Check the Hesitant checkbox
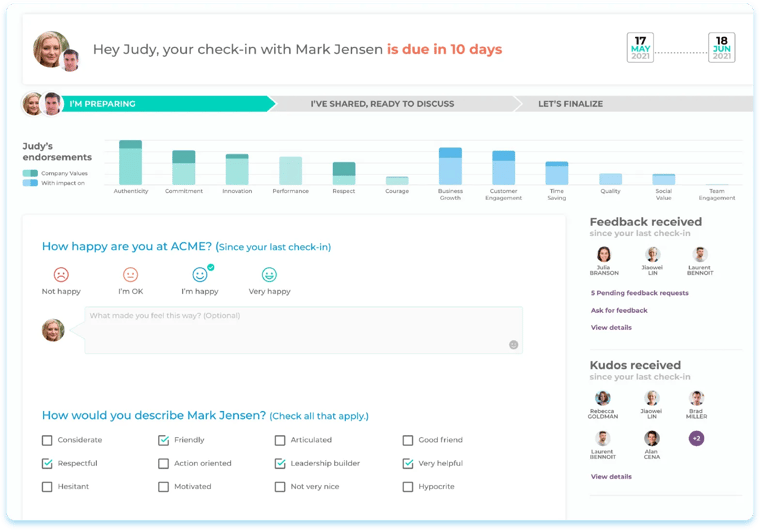 coord(47,487)
